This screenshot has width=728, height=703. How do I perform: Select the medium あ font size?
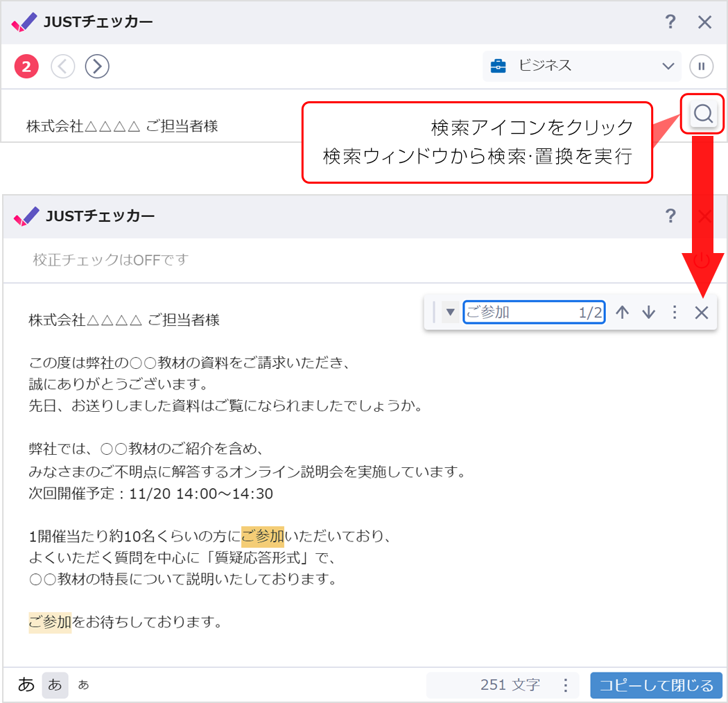click(55, 685)
